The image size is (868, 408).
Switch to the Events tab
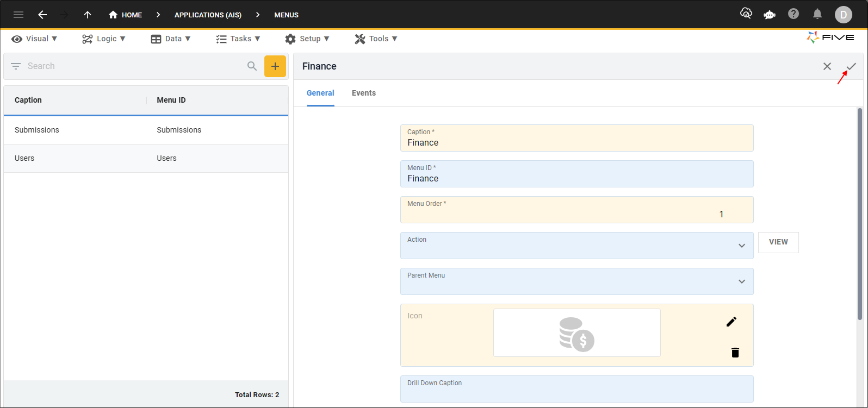pos(363,93)
